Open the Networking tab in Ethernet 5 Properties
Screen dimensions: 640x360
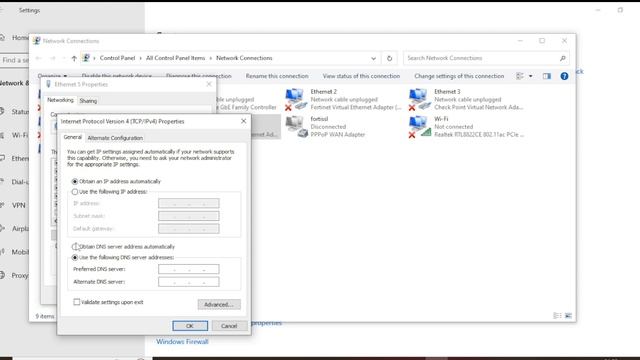click(60, 100)
